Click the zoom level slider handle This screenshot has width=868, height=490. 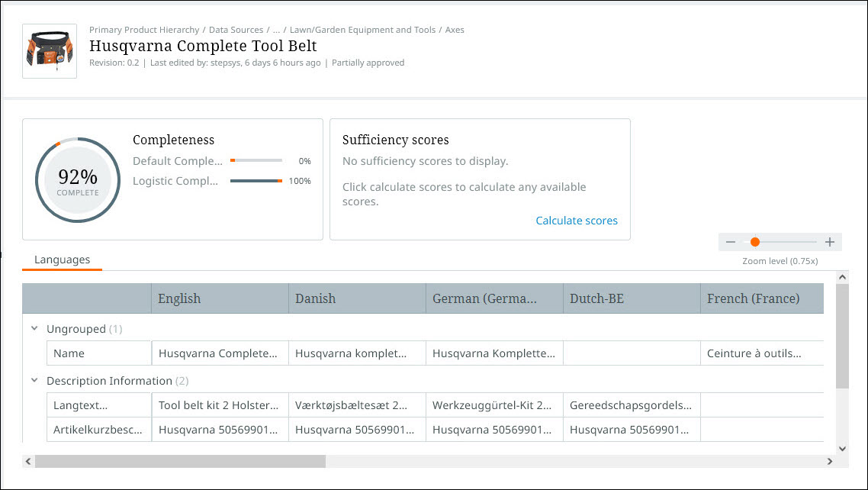[x=754, y=242]
